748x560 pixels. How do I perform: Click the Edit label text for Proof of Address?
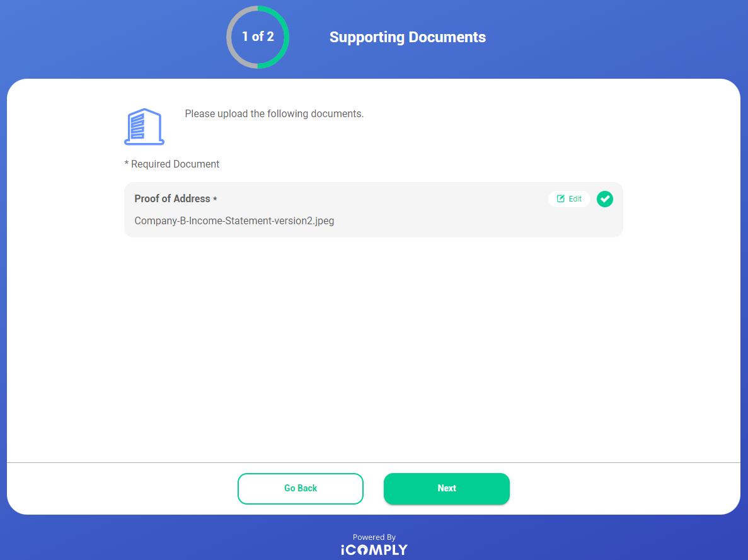coord(575,199)
